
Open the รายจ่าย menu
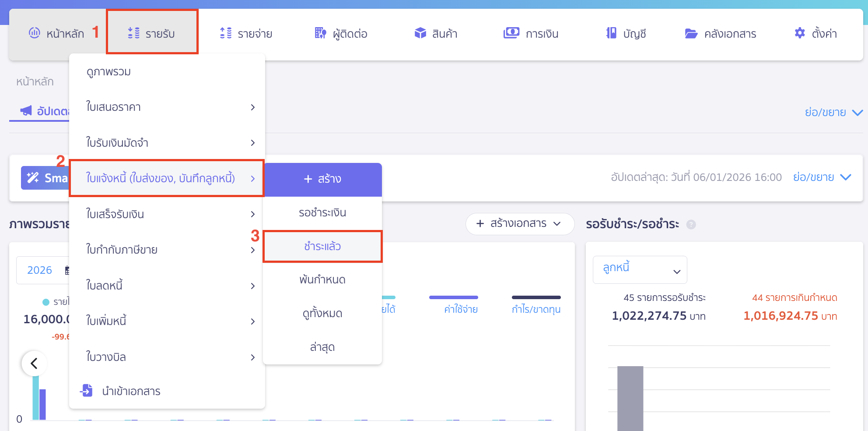pyautogui.click(x=246, y=32)
